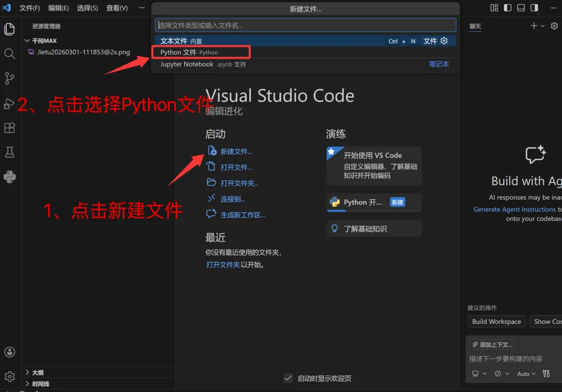Click Build Workspace suggestion button
The width and height of the screenshot is (562, 392).
point(496,321)
